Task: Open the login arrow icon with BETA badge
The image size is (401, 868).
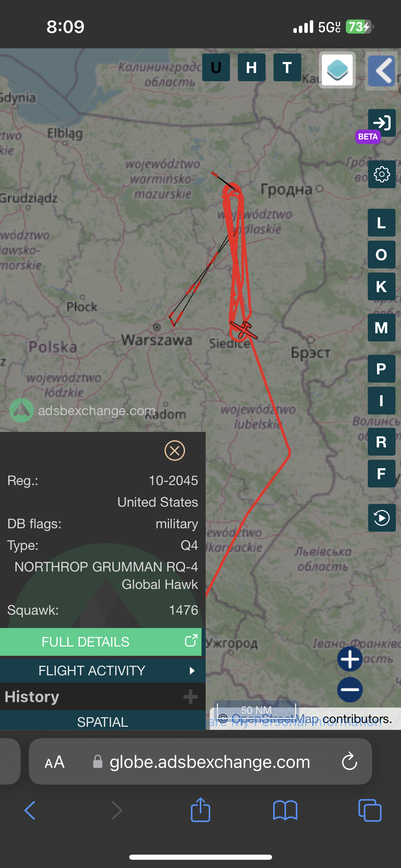Action: click(382, 123)
